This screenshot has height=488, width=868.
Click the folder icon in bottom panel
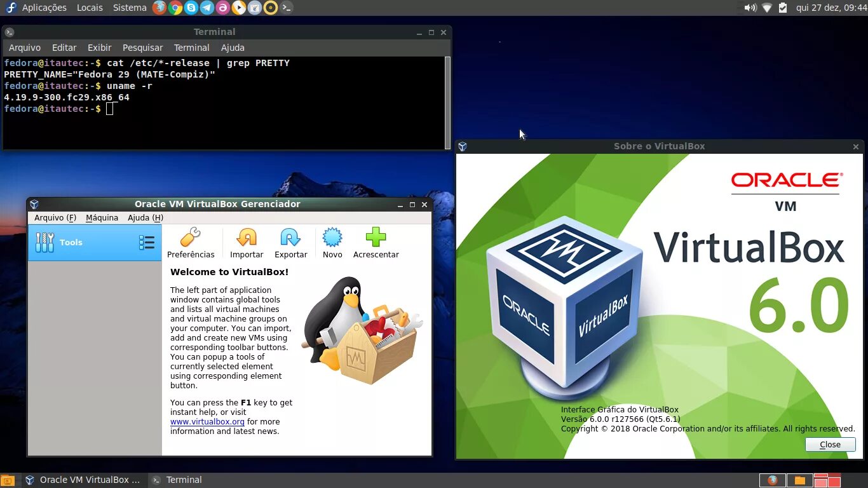pyautogui.click(x=800, y=480)
